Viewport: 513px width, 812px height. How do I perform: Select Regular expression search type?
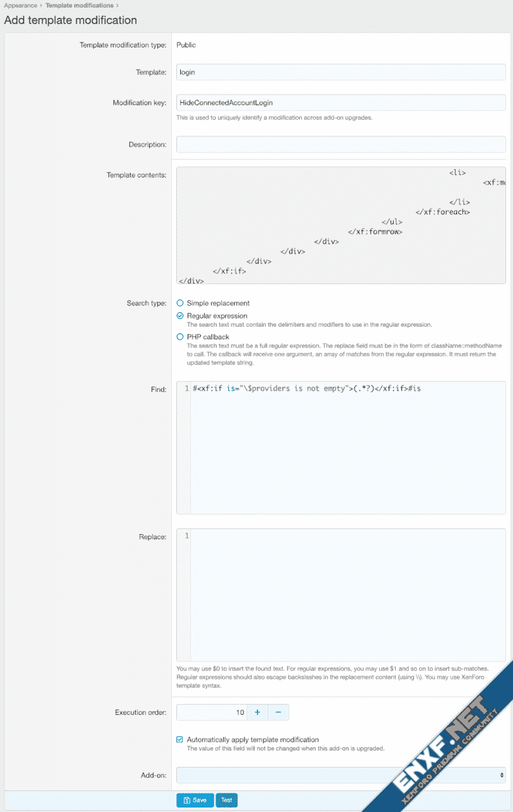point(180,316)
